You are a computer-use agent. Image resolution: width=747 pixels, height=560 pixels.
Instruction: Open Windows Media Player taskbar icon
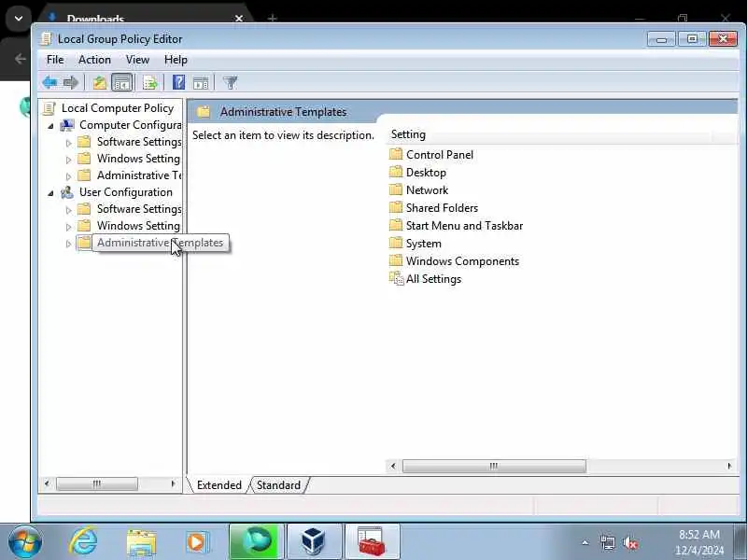pos(197,542)
